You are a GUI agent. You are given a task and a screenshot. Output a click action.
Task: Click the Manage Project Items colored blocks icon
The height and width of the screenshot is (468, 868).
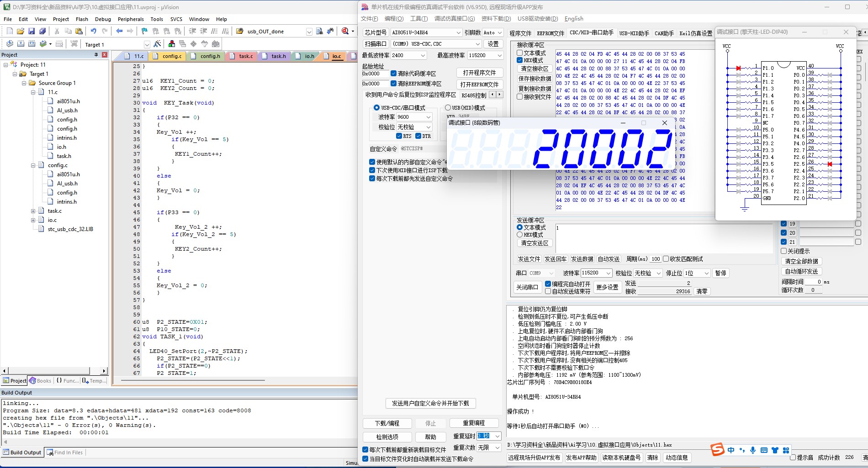(172, 44)
